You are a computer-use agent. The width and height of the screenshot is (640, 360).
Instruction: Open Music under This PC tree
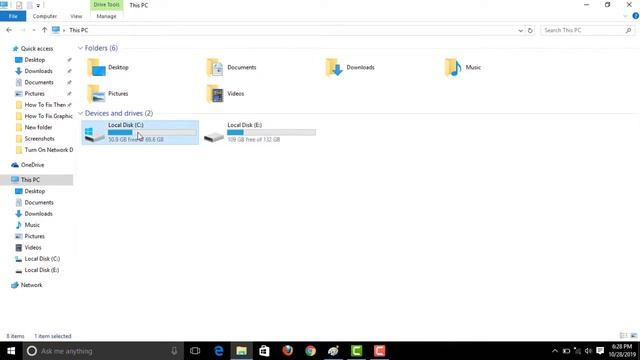click(x=32, y=225)
